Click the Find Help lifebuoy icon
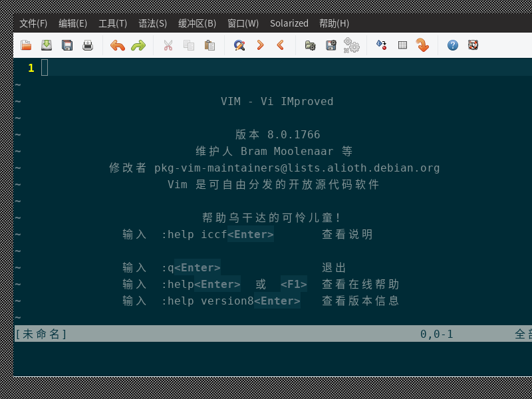This screenshot has height=399, width=532. pyautogui.click(x=473, y=45)
